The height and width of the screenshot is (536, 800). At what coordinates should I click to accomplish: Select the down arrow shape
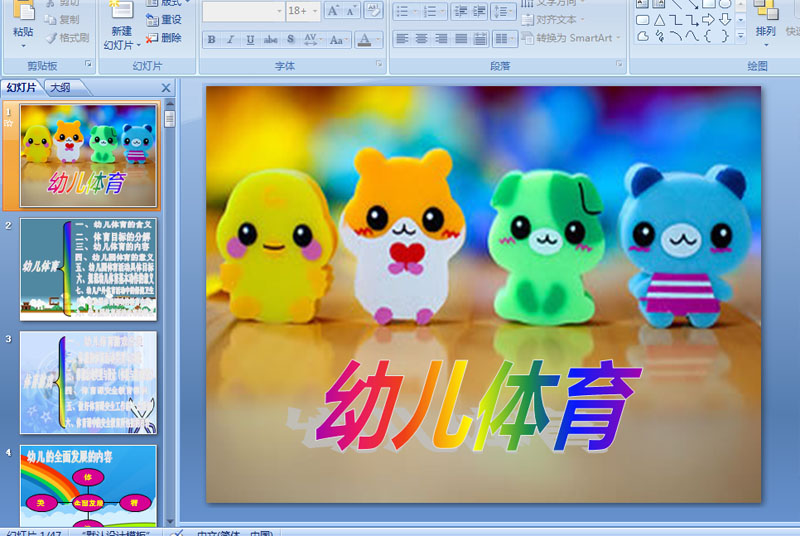[x=724, y=20]
